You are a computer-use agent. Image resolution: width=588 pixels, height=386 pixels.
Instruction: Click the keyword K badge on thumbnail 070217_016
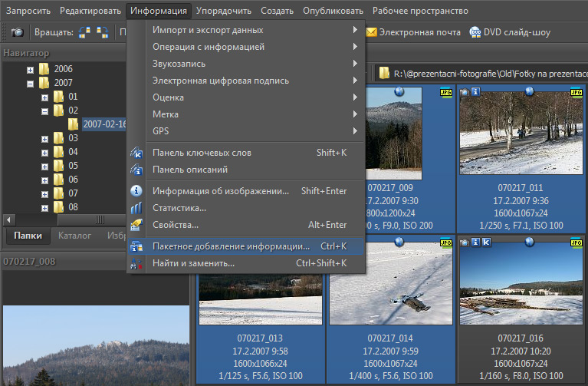point(487,242)
